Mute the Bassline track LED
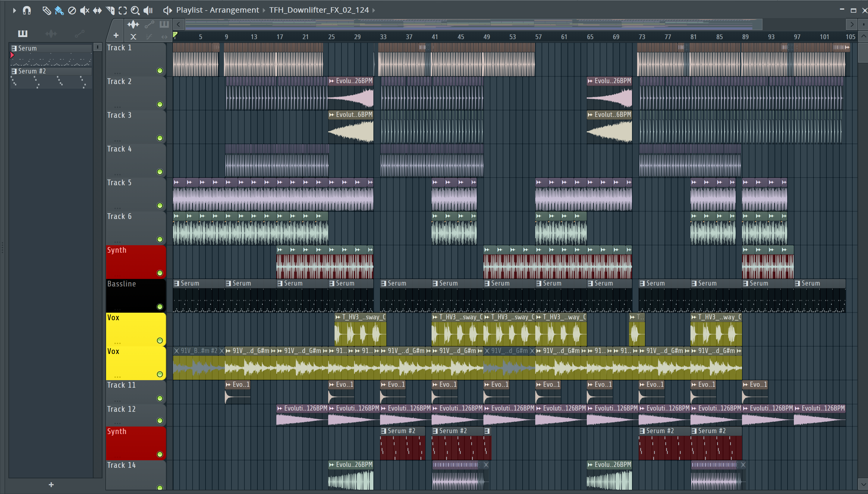 tap(159, 307)
